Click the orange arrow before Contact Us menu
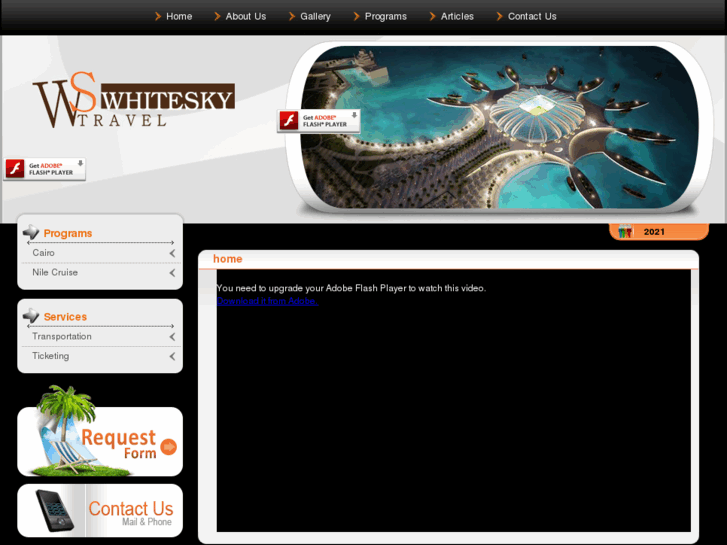727x545 pixels. click(x=499, y=16)
